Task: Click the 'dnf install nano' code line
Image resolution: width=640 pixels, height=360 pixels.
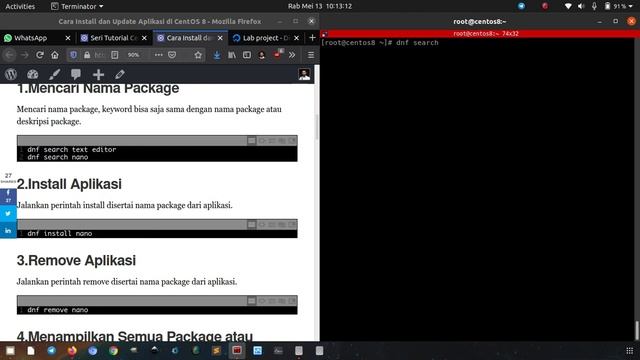Action: (x=60, y=233)
